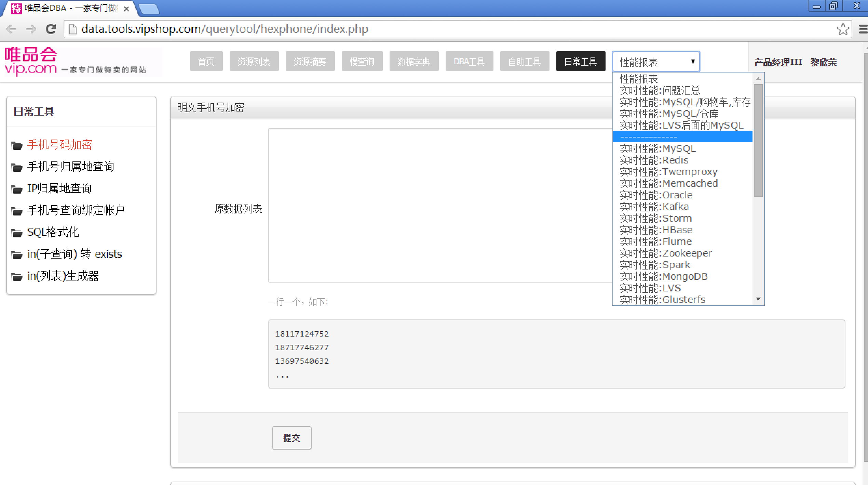Click inside the 原数据列表 text area
Screen dimensions: 868x485
coord(440,205)
